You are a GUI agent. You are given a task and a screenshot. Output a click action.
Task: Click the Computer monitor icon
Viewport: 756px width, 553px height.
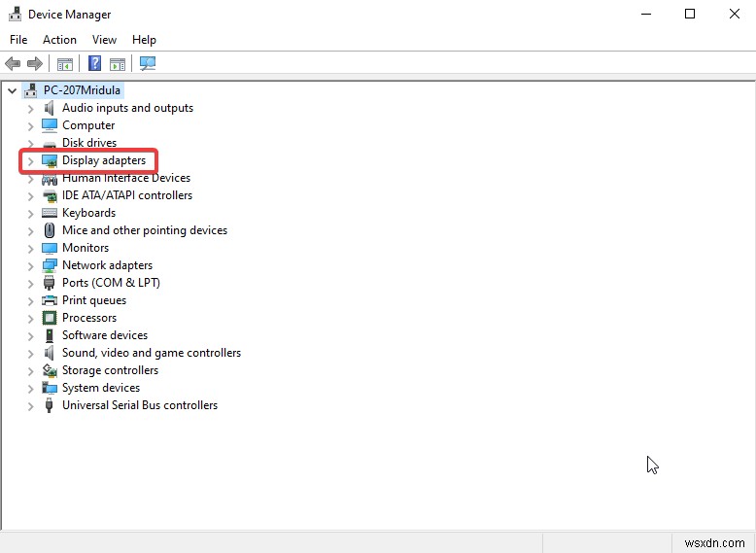point(50,125)
